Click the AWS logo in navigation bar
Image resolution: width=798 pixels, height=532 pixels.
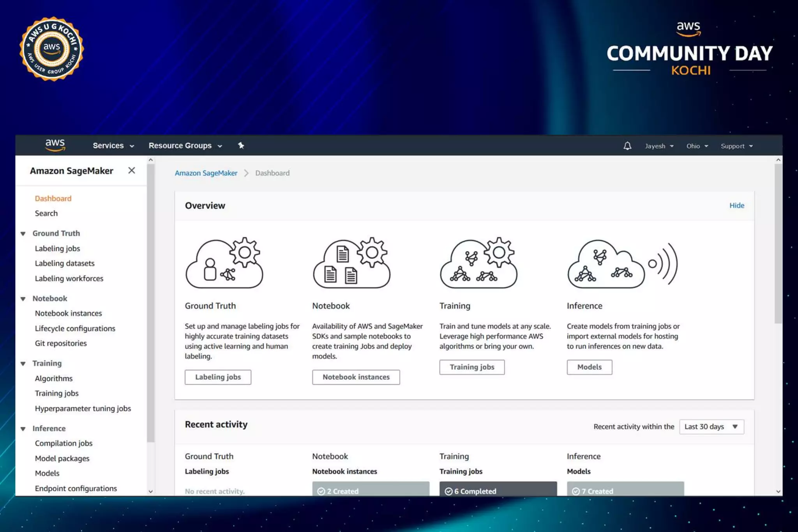click(x=55, y=145)
